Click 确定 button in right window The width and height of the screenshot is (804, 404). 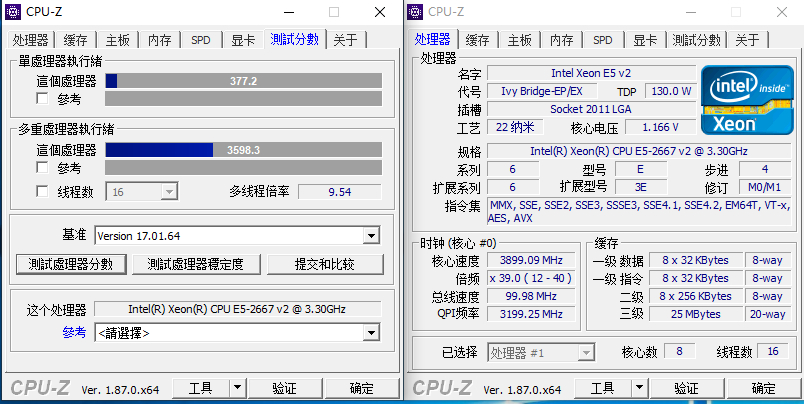coord(764,388)
